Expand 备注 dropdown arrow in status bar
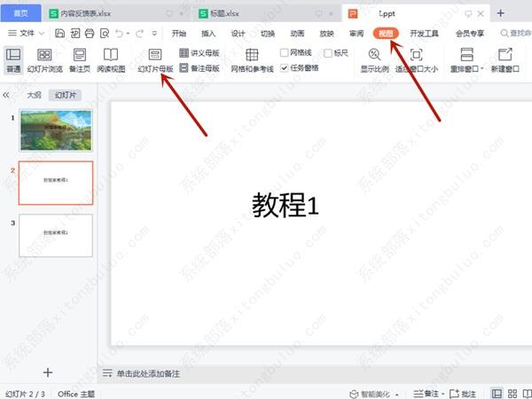This screenshot has height=399, width=532. (443, 395)
